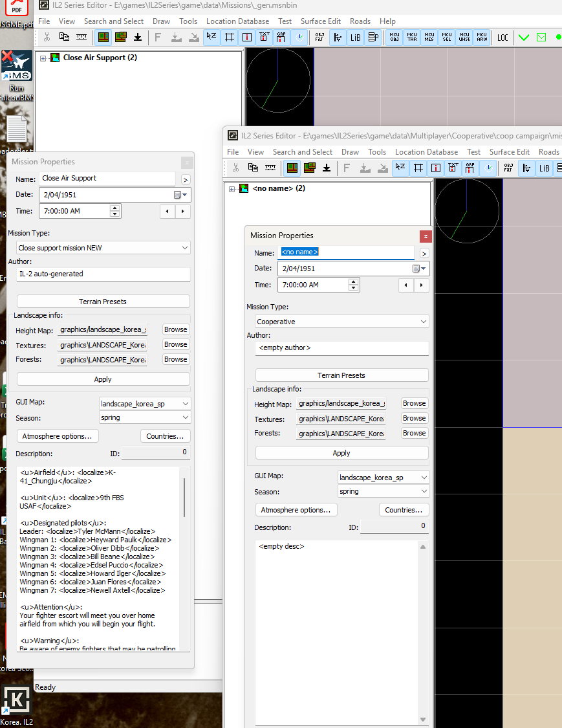
Task: Click the LOC toolbar icon
Action: 503,37
